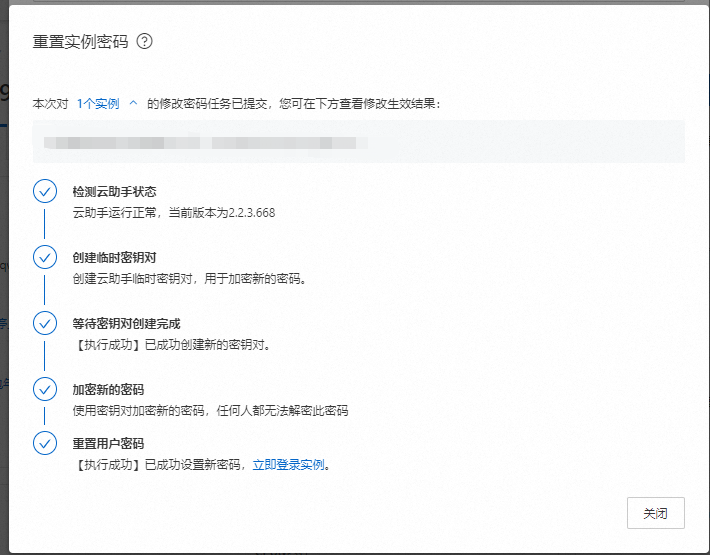Select the 等待密钥对创建完成 step title
The width and height of the screenshot is (710, 555).
click(126, 323)
